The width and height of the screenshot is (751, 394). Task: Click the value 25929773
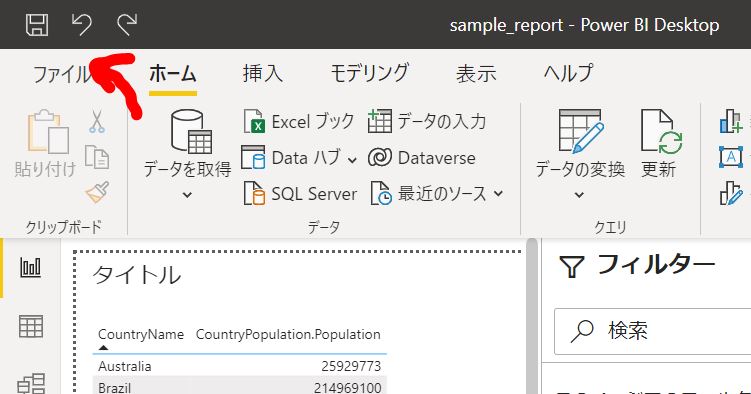pyautogui.click(x=351, y=366)
